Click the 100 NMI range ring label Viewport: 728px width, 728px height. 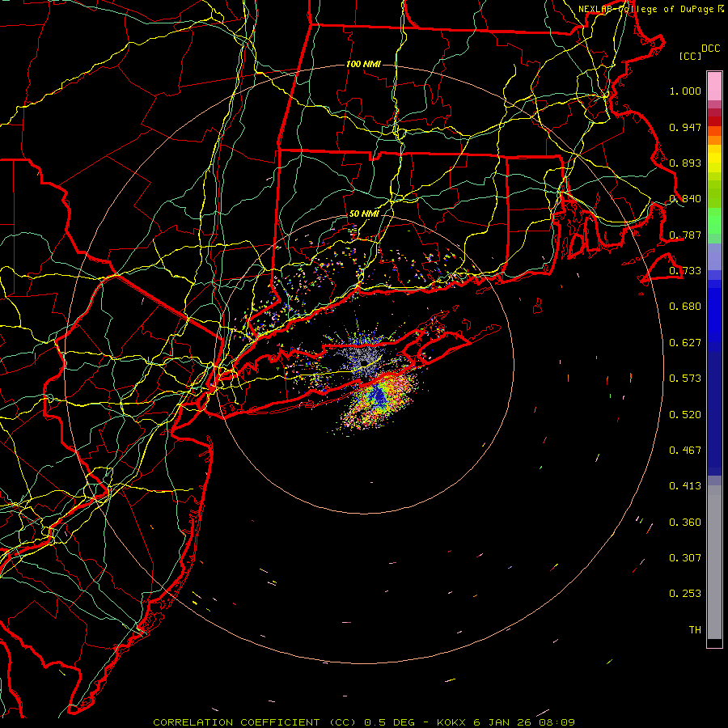point(363,64)
